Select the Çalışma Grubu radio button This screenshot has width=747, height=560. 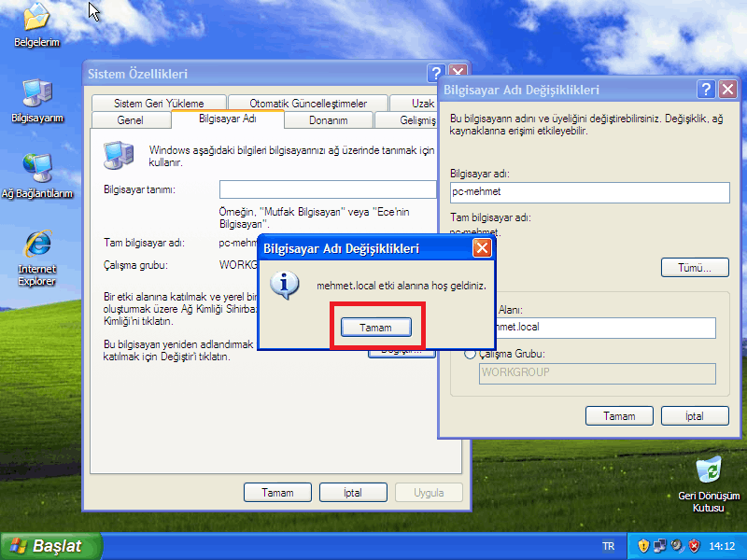pyautogui.click(x=470, y=354)
